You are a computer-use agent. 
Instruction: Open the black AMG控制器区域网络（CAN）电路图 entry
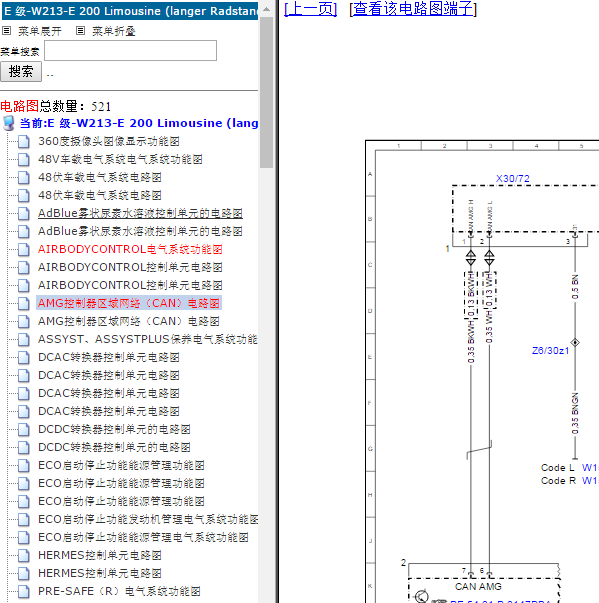click(x=129, y=321)
